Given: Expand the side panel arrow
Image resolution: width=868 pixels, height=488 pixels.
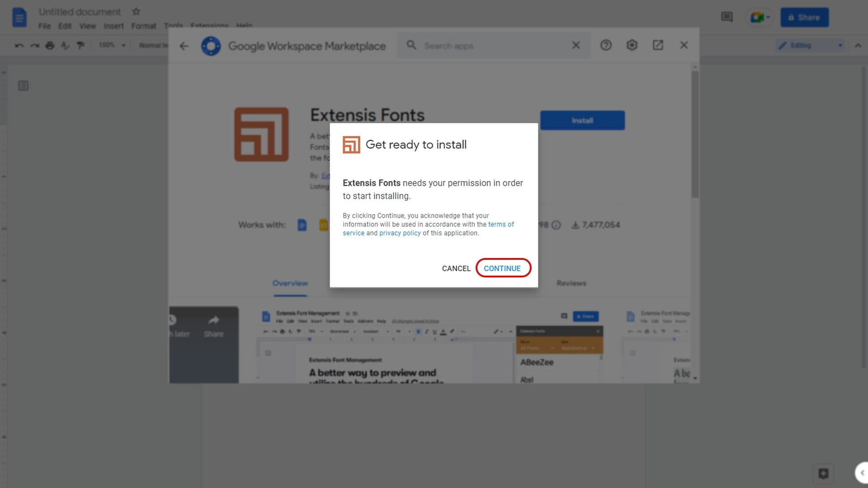Looking at the screenshot, I should point(862,473).
